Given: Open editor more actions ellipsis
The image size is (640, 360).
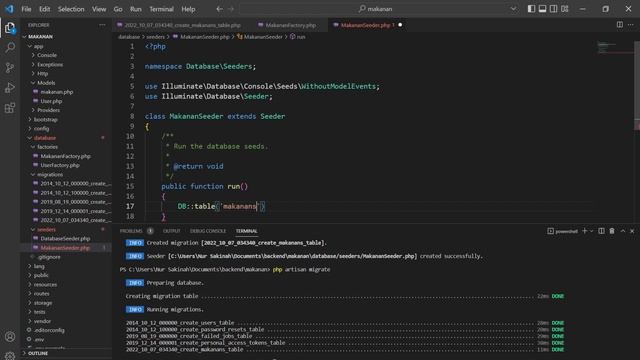Looking at the screenshot, I should 631,25.
